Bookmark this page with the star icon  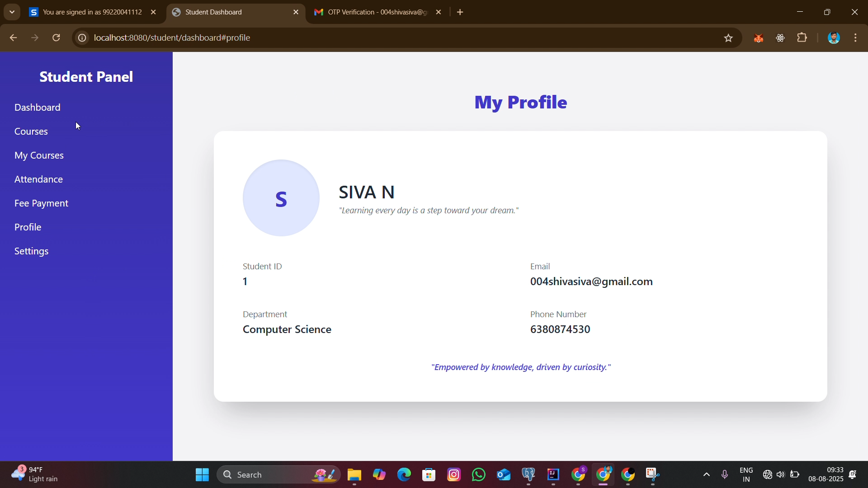point(728,38)
